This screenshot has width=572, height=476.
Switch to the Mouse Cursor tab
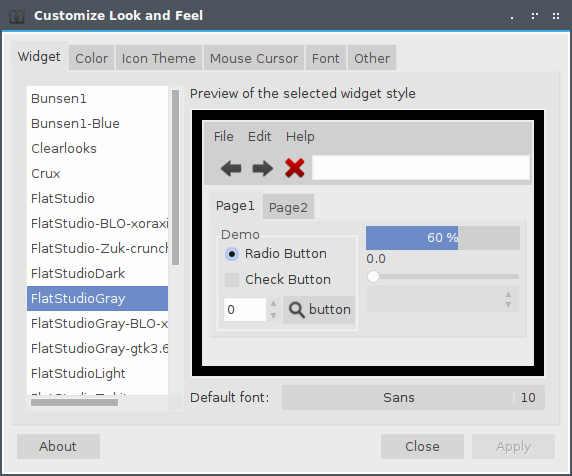254,58
